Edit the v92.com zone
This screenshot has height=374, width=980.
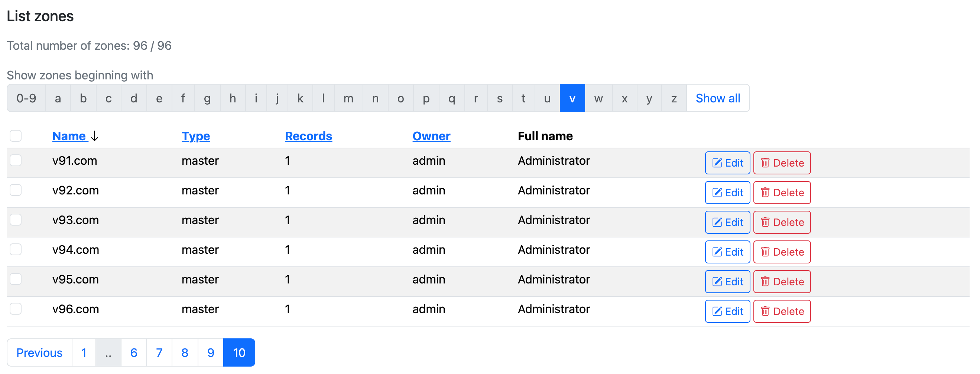click(727, 192)
